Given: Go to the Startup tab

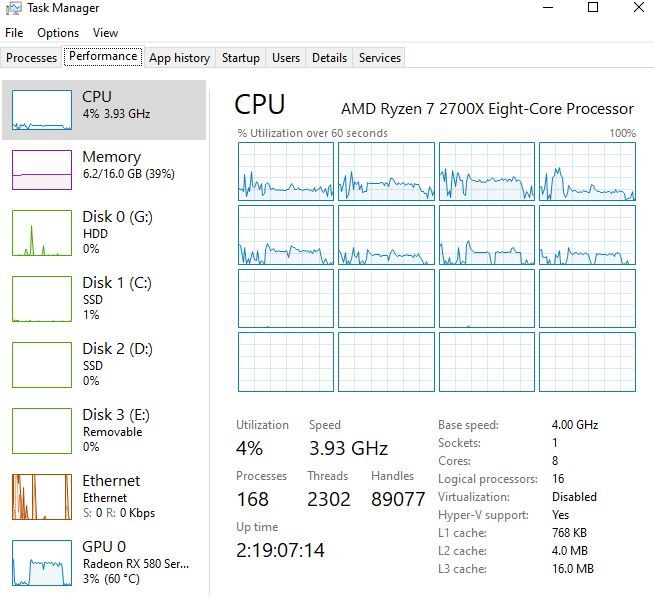Looking at the screenshot, I should tap(241, 58).
